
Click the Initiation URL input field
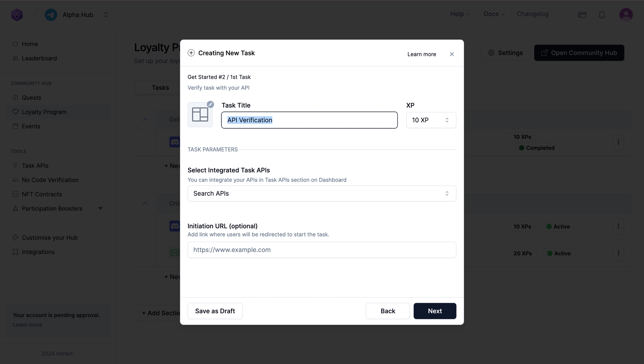pyautogui.click(x=322, y=250)
